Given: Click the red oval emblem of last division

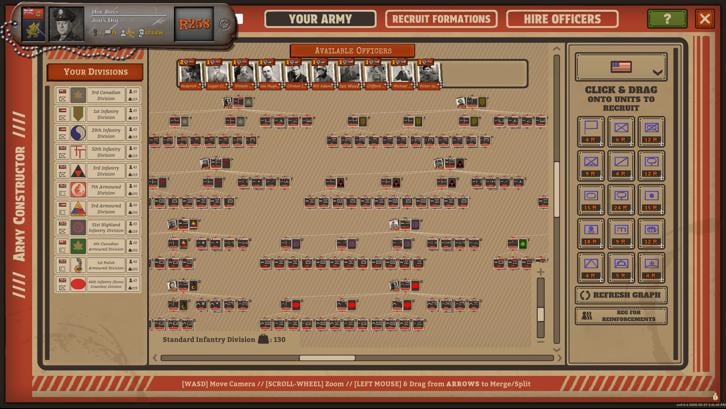Looking at the screenshot, I should point(78,284).
